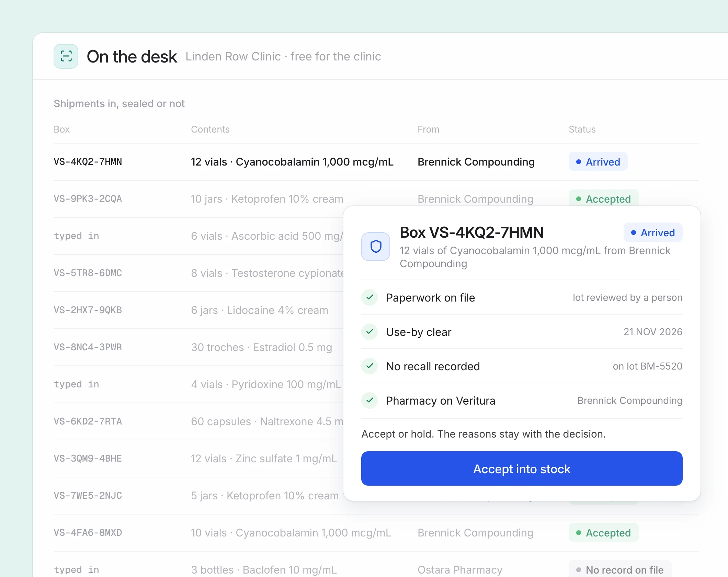Click the scan icon beside On the desk
This screenshot has height=577, width=728.
tap(66, 56)
